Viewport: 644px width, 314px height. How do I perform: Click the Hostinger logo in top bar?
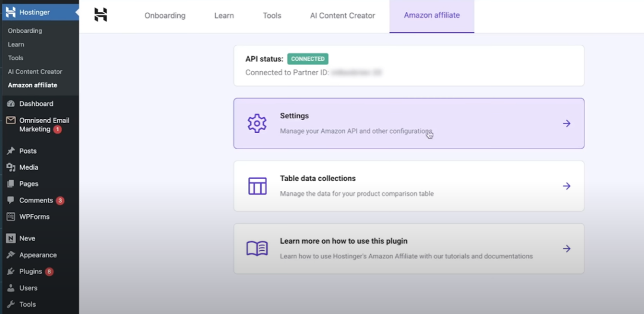[x=101, y=16]
